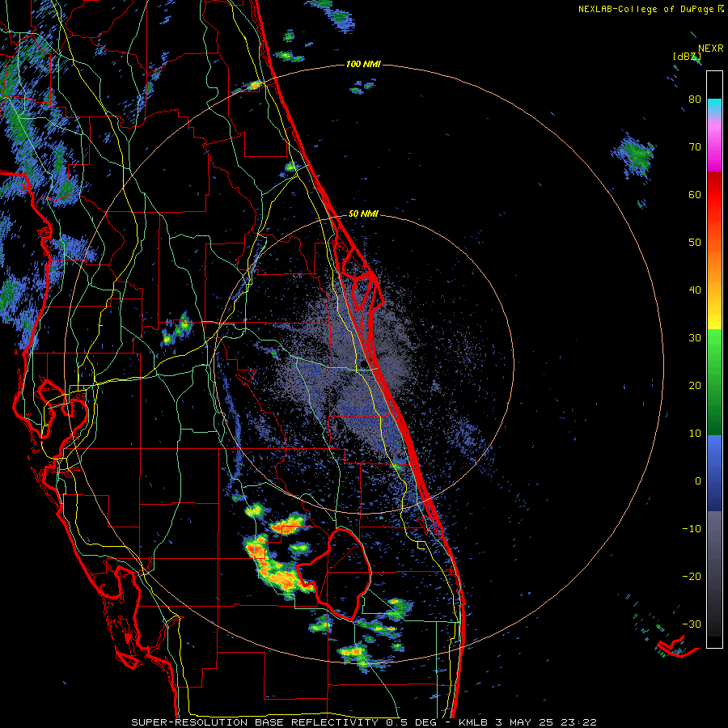Click the 50 value on the dBZ scale
This screenshot has height=728, width=728.
click(x=695, y=243)
